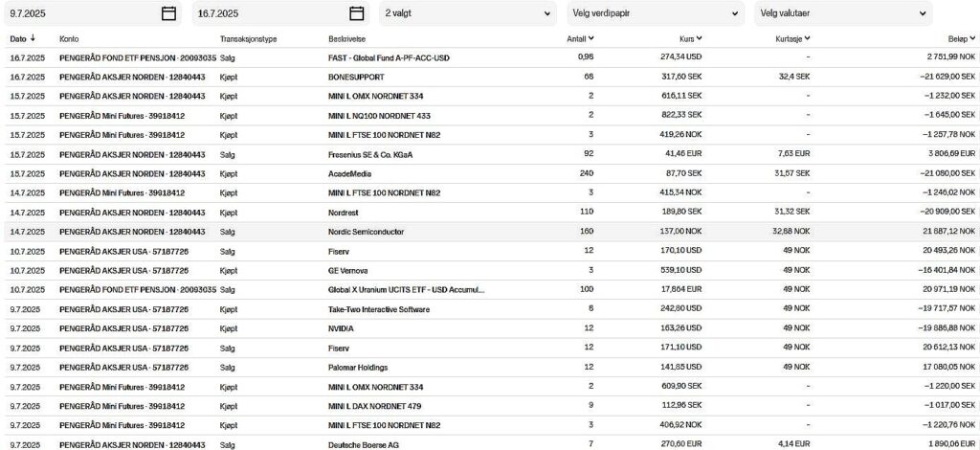Screen dimensions: 980x450
Task: Click price 17,864 EUR
Action: coord(681,290)
